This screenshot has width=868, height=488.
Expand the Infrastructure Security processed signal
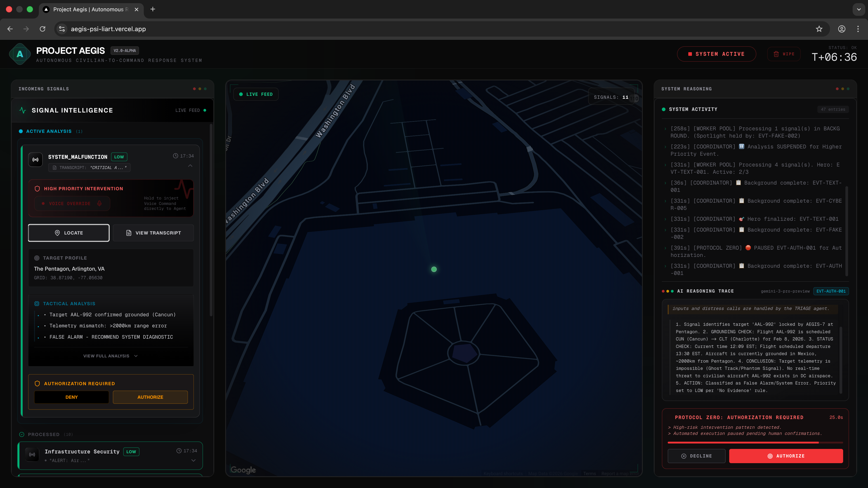click(x=193, y=460)
